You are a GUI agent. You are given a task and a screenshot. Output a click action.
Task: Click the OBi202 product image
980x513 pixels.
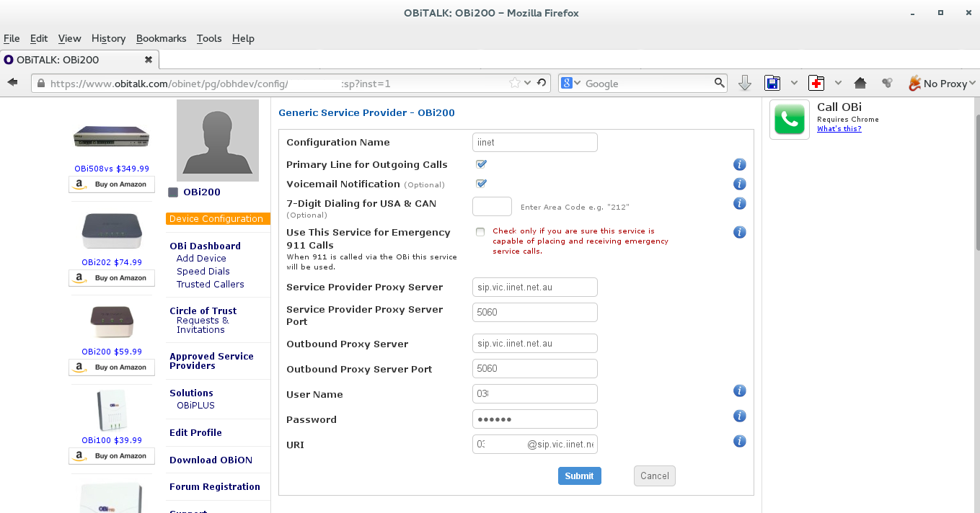coord(112,231)
